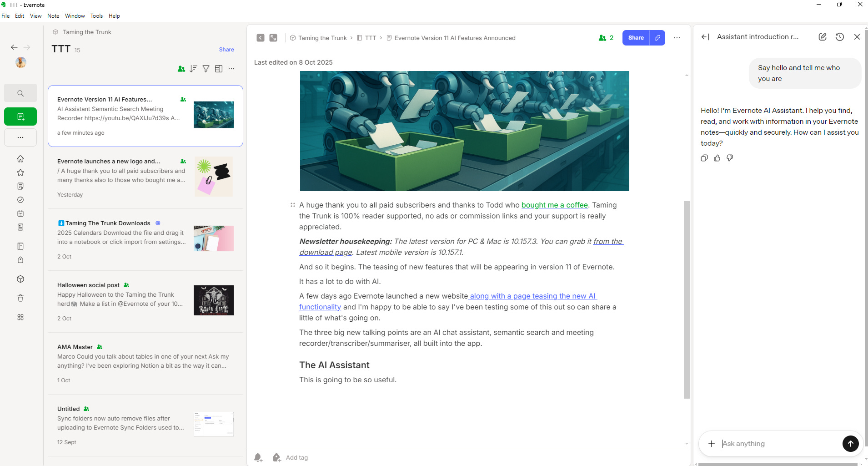
Task: Click the forward navigation arrow
Action: [x=27, y=47]
